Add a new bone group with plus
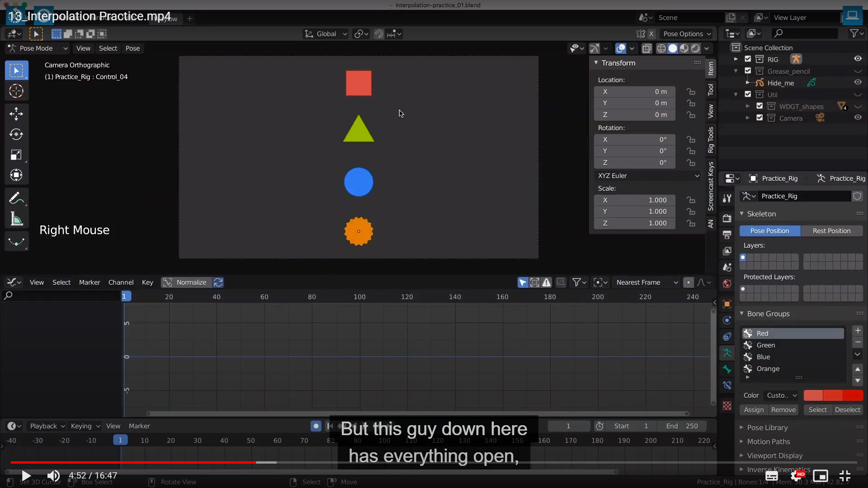This screenshot has width=868, height=488. pyautogui.click(x=858, y=331)
